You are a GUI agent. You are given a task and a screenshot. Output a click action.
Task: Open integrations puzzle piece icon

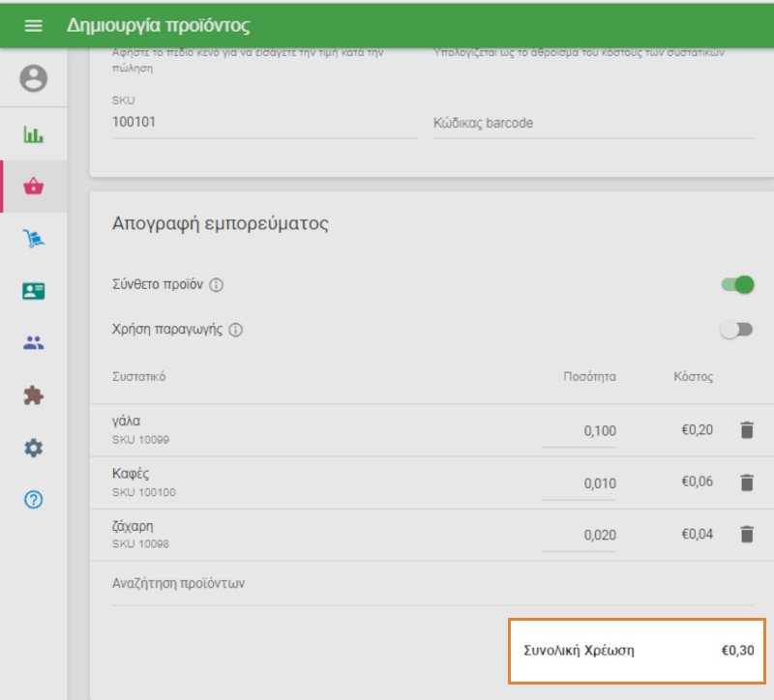coord(34,395)
